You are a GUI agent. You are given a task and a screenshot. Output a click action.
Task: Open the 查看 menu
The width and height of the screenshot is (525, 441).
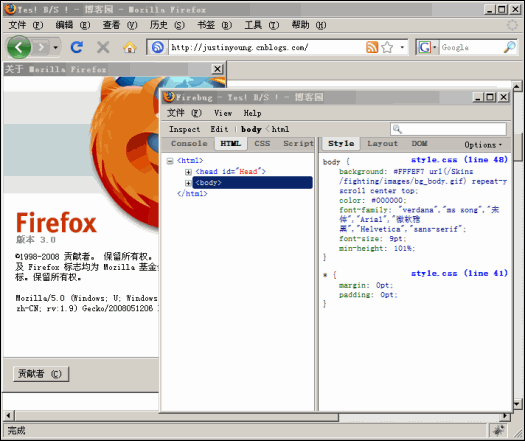[120, 25]
